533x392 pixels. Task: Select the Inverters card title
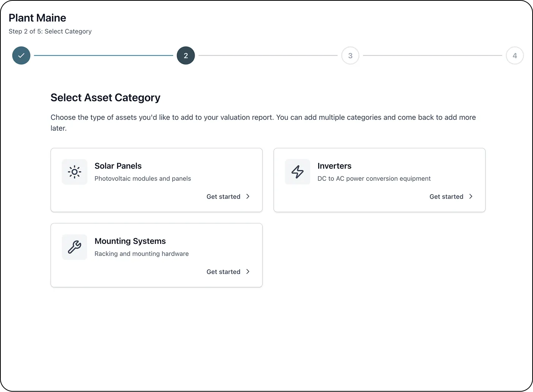point(335,166)
